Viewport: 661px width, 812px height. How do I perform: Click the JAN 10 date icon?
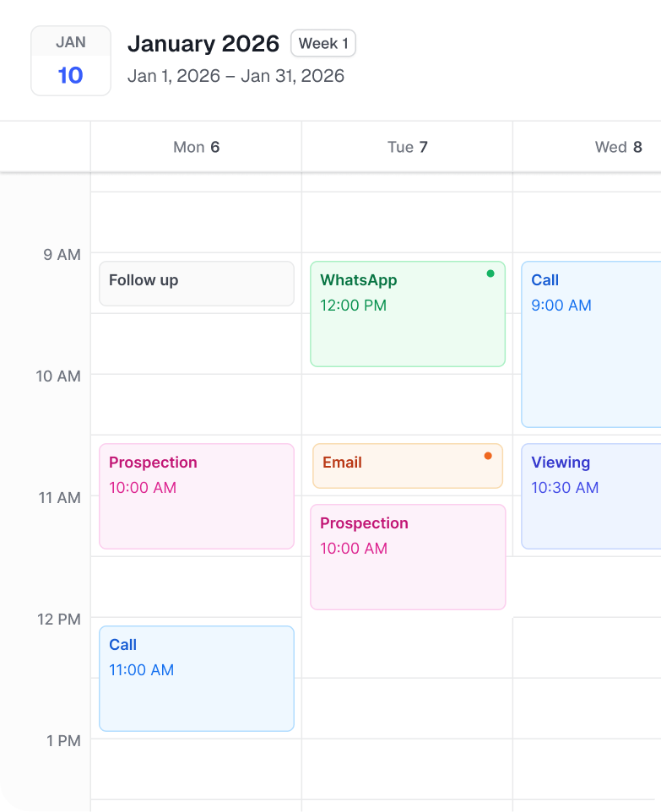tap(71, 61)
